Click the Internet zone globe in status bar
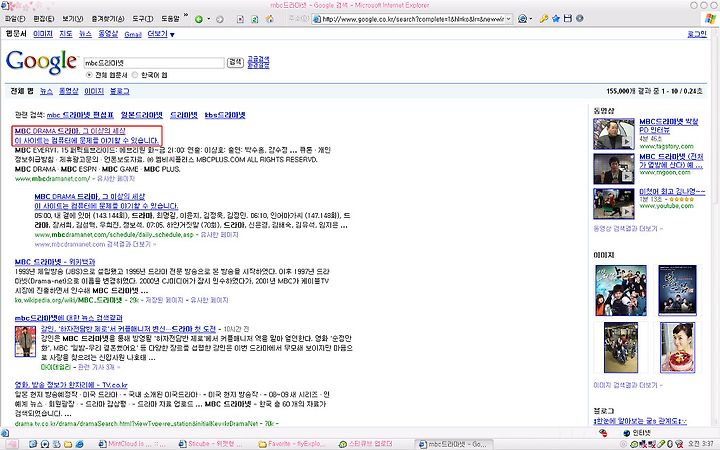720x450 pixels. pyautogui.click(x=627, y=433)
